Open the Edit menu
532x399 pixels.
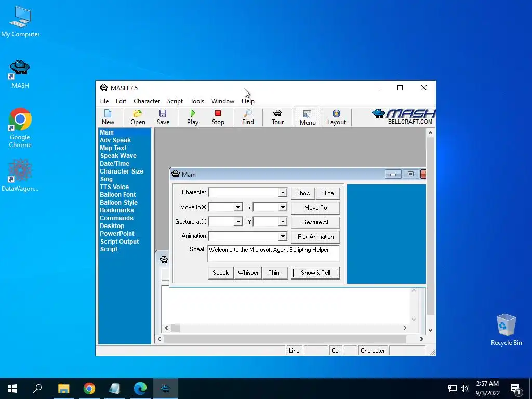(x=121, y=101)
